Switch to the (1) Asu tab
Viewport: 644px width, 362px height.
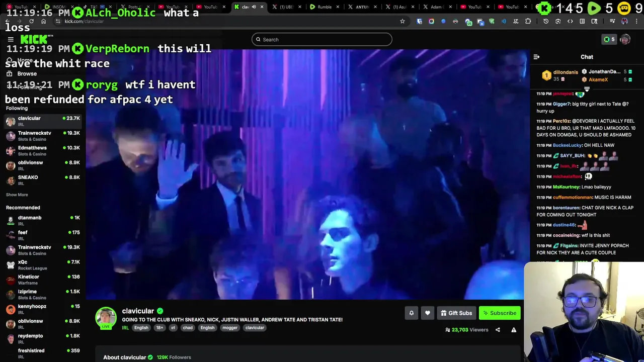pos(399,7)
